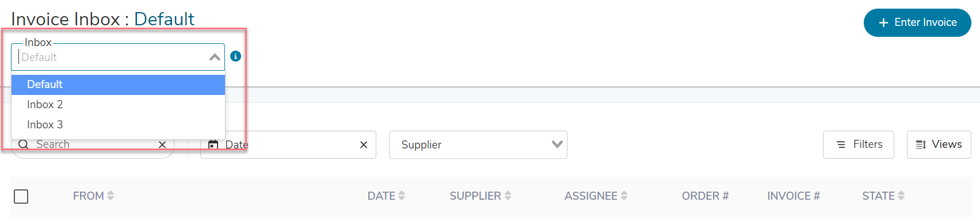
Task: Click the Inbox info icon
Action: point(235,56)
